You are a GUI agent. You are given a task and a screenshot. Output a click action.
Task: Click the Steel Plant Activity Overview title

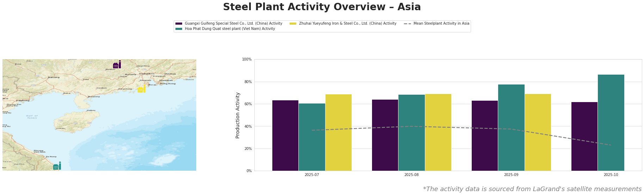tap(322, 7)
